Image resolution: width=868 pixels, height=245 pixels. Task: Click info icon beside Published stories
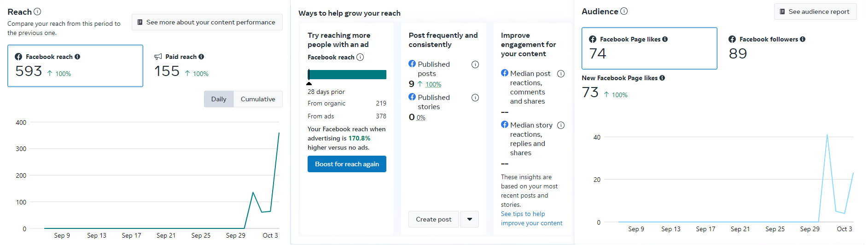pyautogui.click(x=475, y=98)
